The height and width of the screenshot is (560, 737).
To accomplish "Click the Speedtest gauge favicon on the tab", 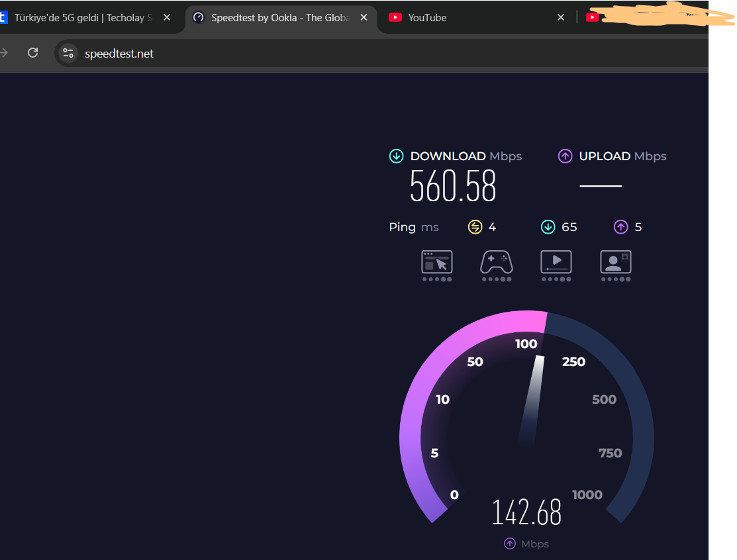I will click(x=199, y=17).
